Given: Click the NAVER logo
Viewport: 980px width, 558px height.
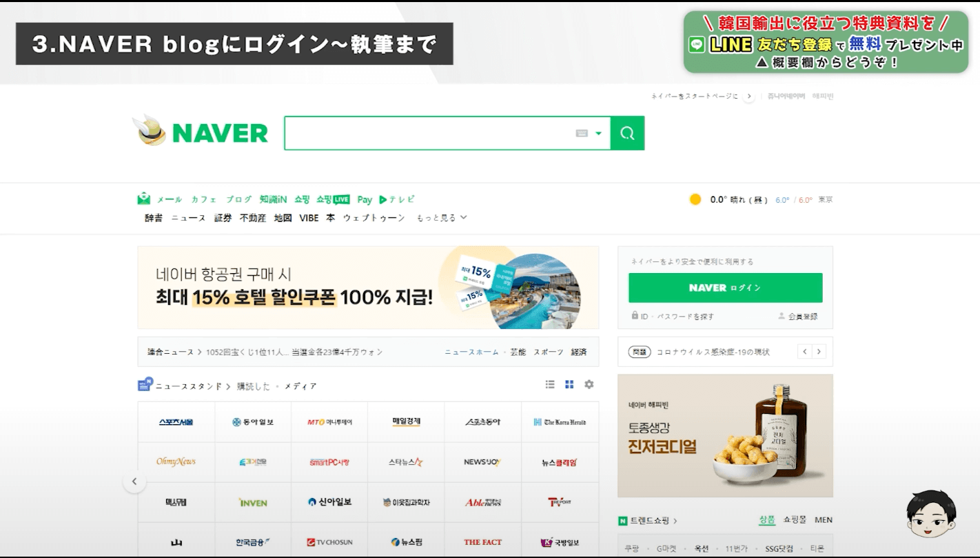Looking at the screenshot, I should click(x=199, y=133).
